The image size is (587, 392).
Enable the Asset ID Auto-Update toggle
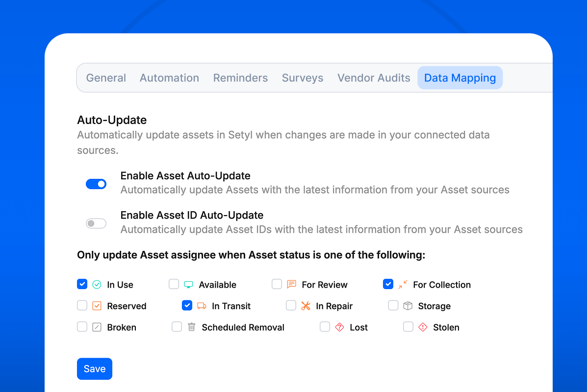[x=96, y=223]
